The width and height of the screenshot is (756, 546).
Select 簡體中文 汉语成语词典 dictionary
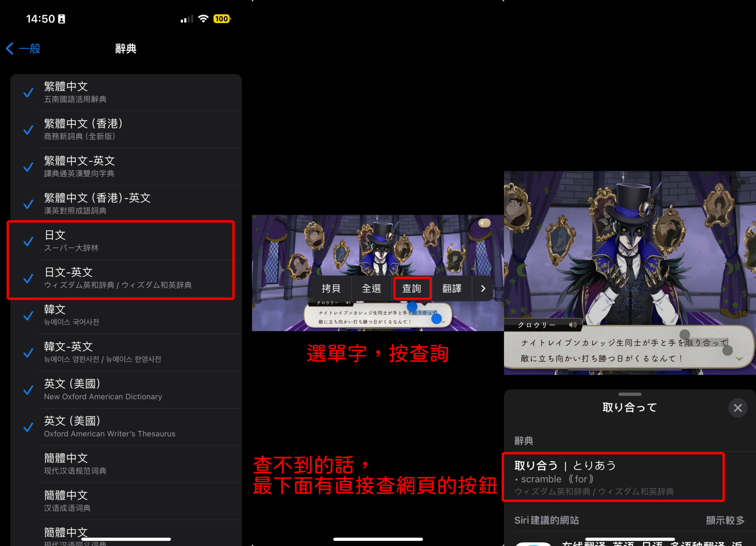[x=126, y=501]
